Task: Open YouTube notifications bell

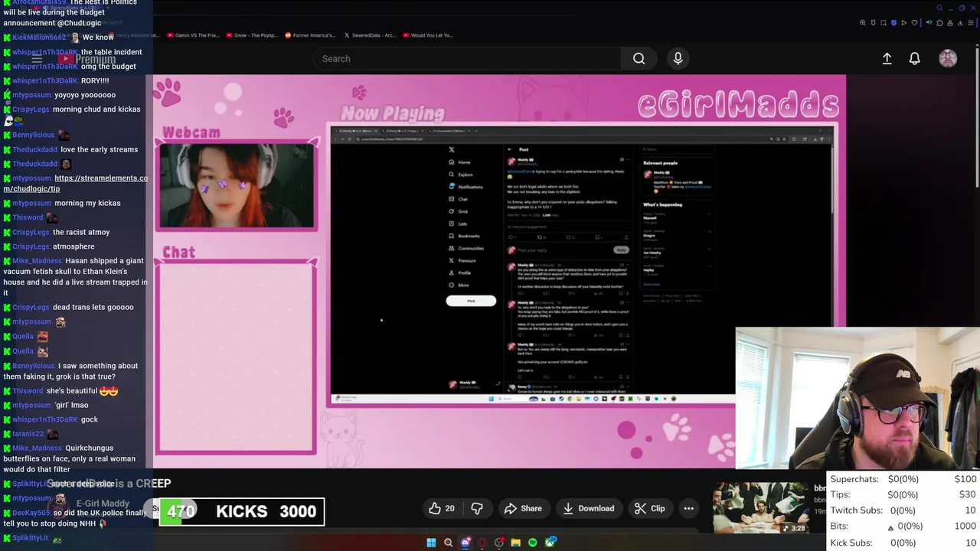Action: pyautogui.click(x=914, y=58)
